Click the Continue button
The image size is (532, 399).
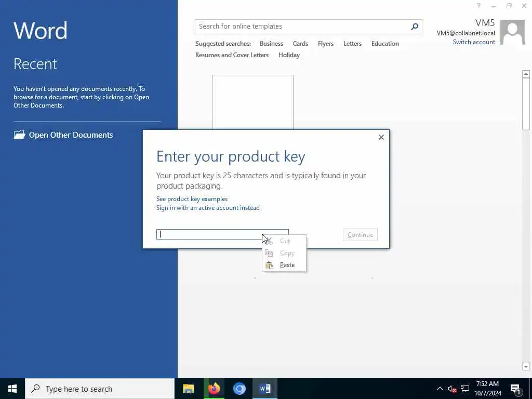coord(360,234)
